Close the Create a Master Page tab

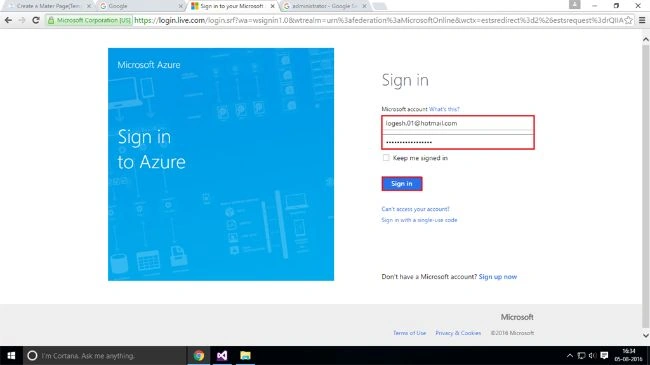click(88, 6)
